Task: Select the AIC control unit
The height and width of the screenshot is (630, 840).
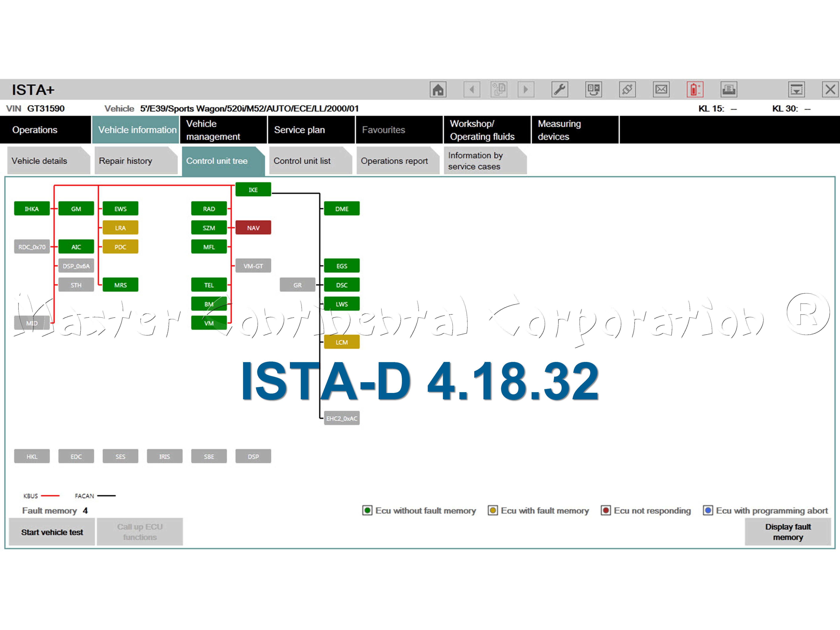Action: coord(76,246)
